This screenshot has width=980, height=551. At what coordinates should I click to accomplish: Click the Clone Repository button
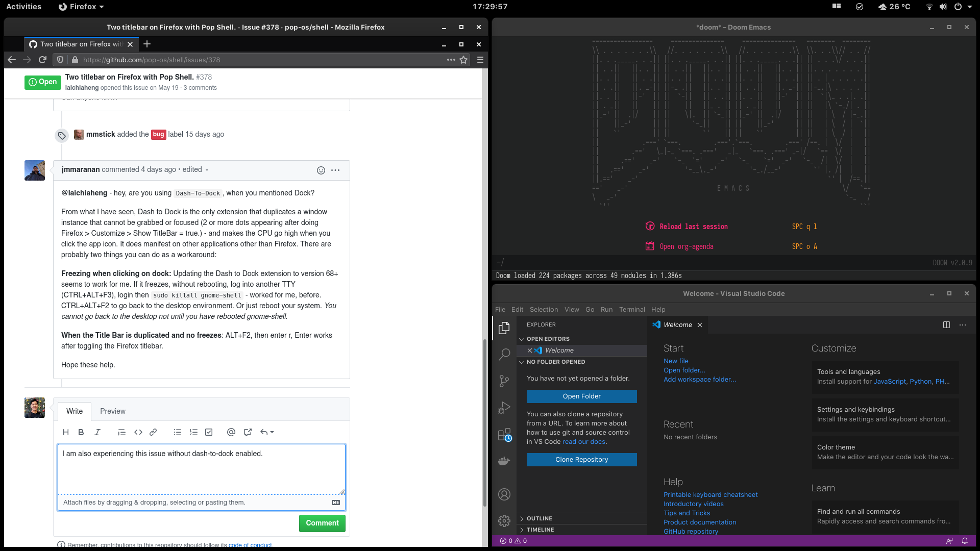tap(582, 460)
